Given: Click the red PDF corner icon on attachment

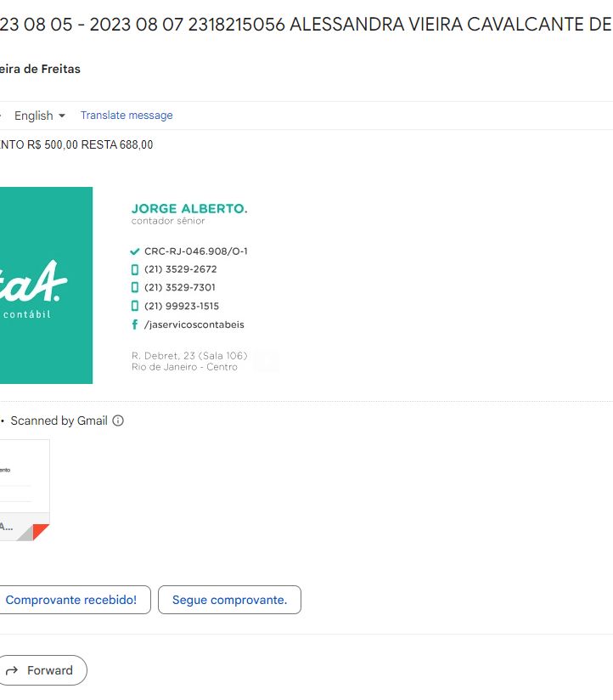Looking at the screenshot, I should [41, 532].
